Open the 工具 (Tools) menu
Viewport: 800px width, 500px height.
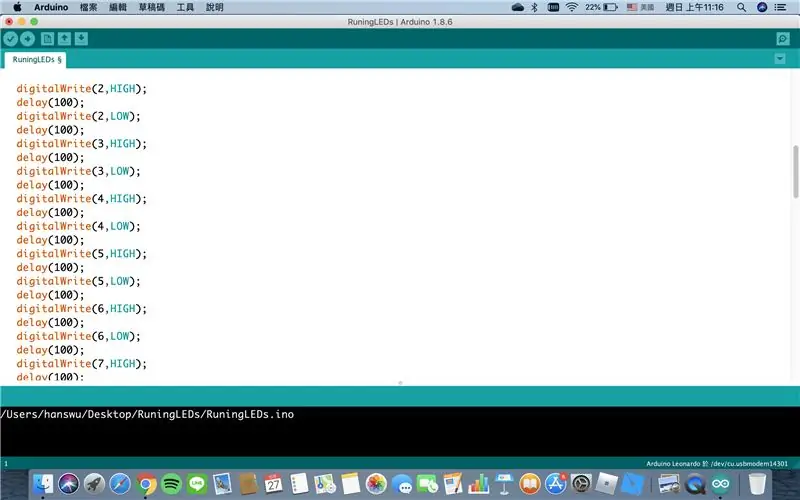coord(185,7)
